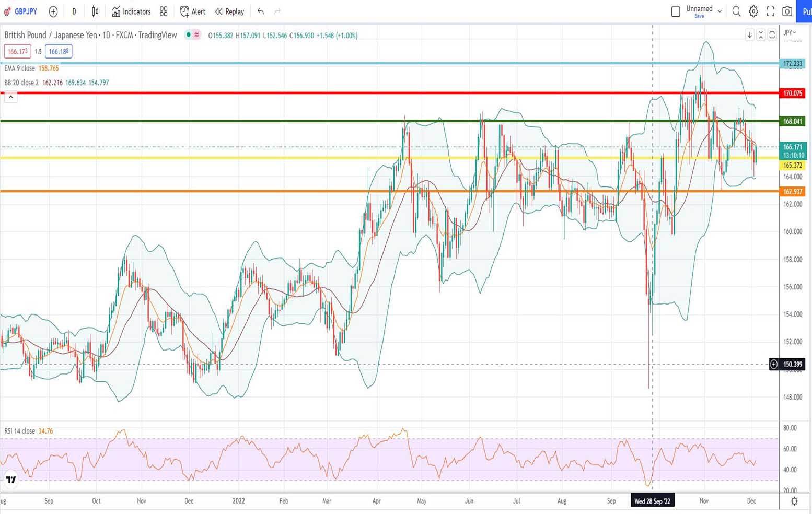Collapse the legend with the up chevron
Viewport: 812px width, 514px height.
point(10,96)
